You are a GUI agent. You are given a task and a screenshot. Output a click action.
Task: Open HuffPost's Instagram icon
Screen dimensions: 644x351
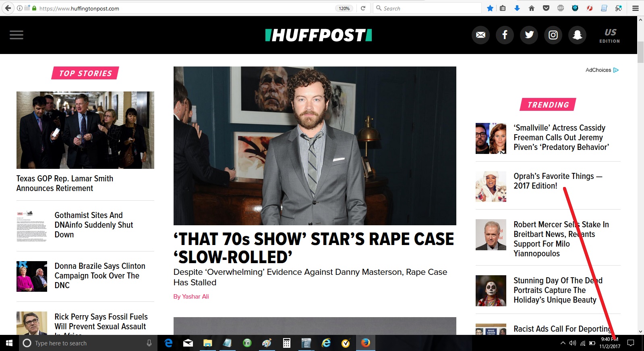[553, 35]
